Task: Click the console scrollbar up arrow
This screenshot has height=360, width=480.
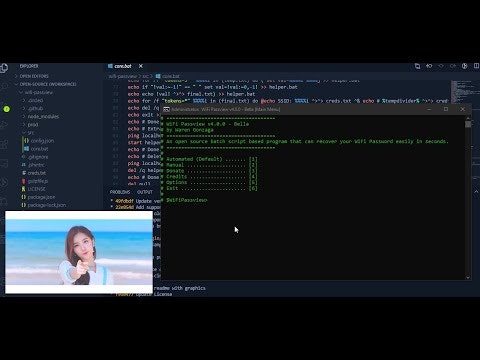Action: pyautogui.click(x=468, y=118)
